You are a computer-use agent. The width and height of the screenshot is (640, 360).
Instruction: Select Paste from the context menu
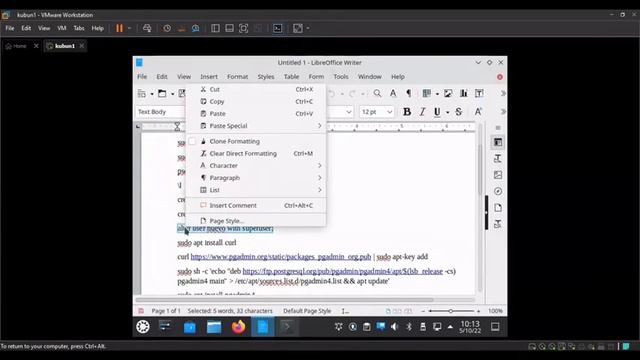coord(256,113)
